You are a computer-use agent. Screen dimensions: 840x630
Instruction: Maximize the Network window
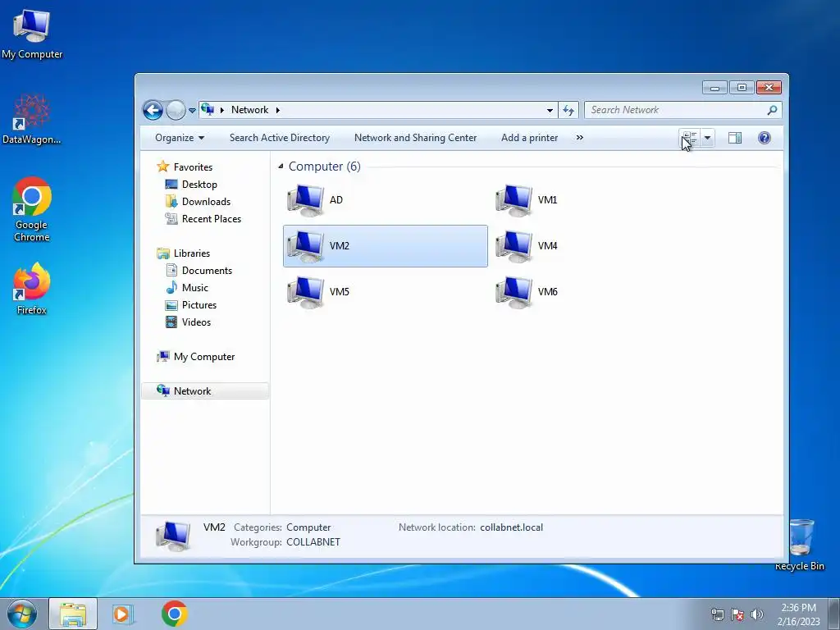click(742, 87)
